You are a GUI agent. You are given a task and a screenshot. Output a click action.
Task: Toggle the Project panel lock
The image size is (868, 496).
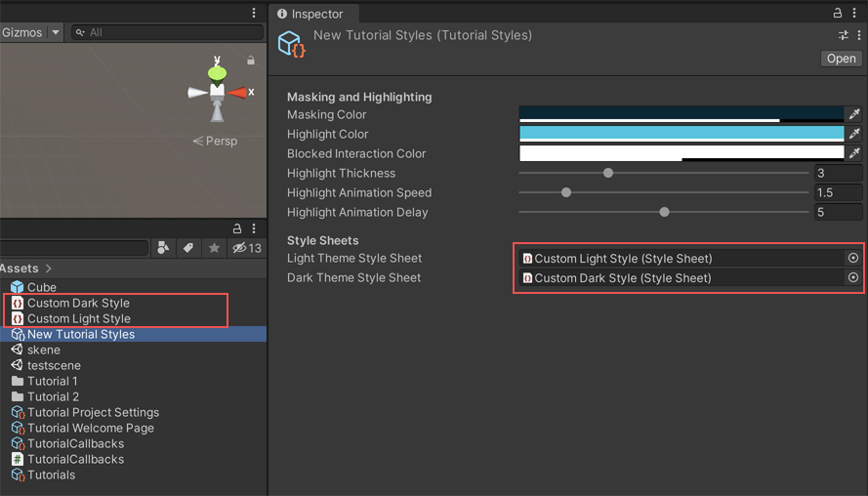(x=236, y=228)
